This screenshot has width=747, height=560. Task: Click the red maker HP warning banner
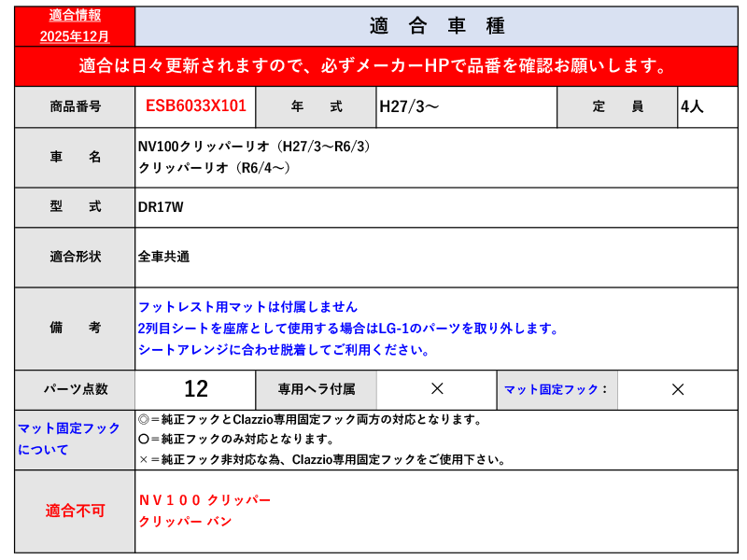pyautogui.click(x=375, y=66)
